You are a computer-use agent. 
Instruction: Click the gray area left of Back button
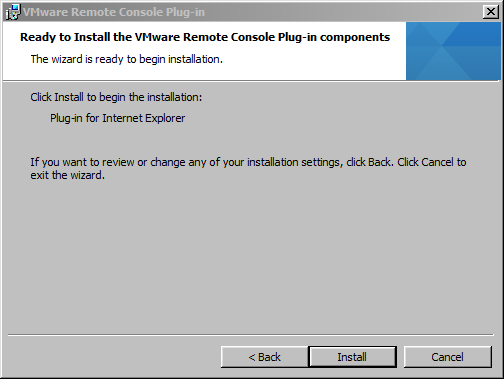pyautogui.click(x=113, y=357)
